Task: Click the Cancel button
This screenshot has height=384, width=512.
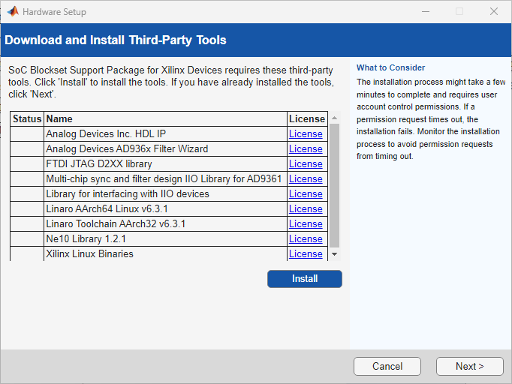Action: 387,366
